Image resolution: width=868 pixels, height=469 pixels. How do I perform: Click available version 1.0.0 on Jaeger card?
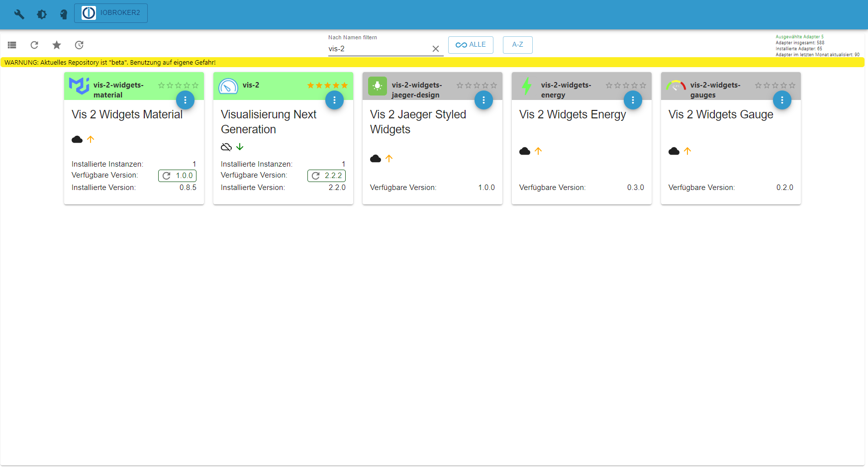click(x=486, y=188)
